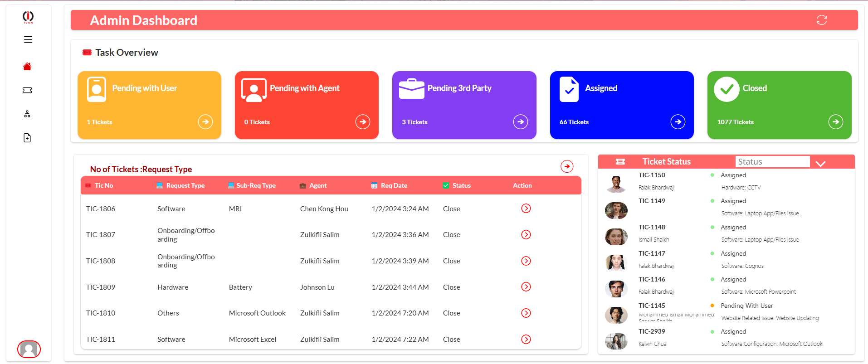Click the Ismail Shaikh name
The height and width of the screenshot is (364, 868).
(654, 240)
